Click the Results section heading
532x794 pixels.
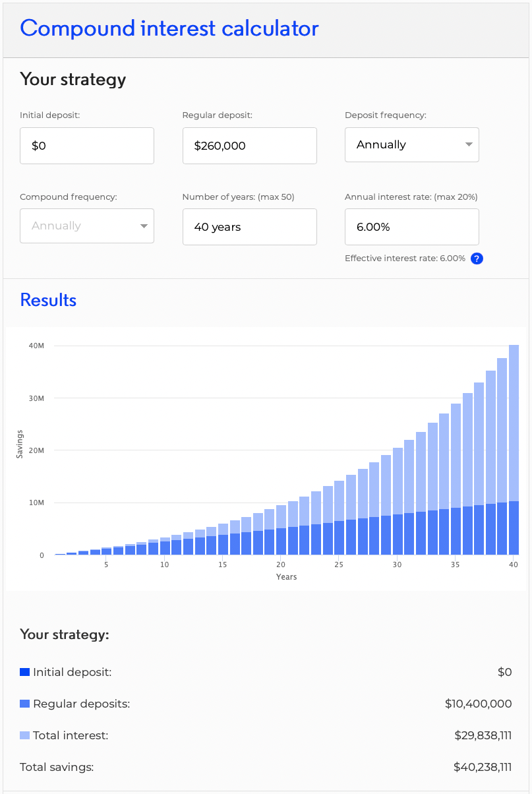click(48, 300)
